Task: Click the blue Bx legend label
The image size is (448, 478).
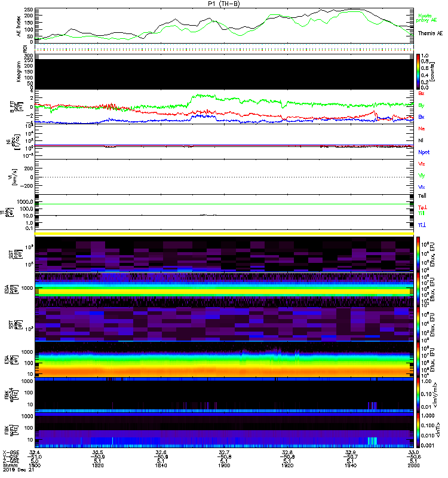Action: click(421, 117)
